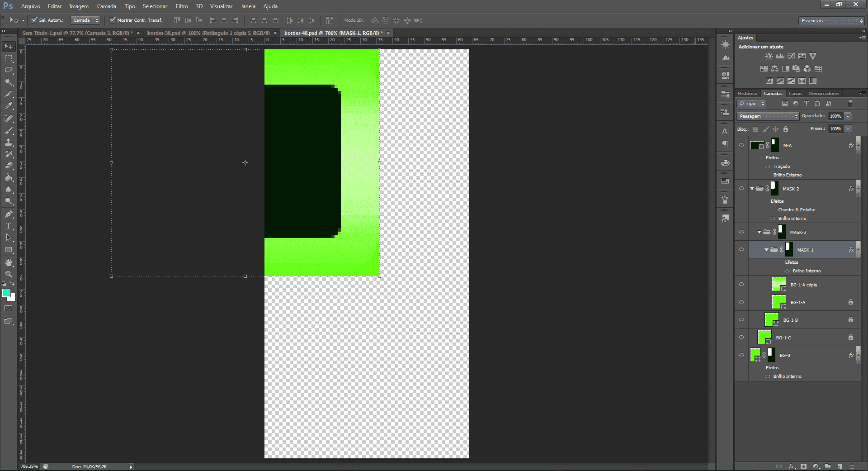Create a new layer from the panel footer
Viewport: 868px width, 471px height.
point(840,466)
